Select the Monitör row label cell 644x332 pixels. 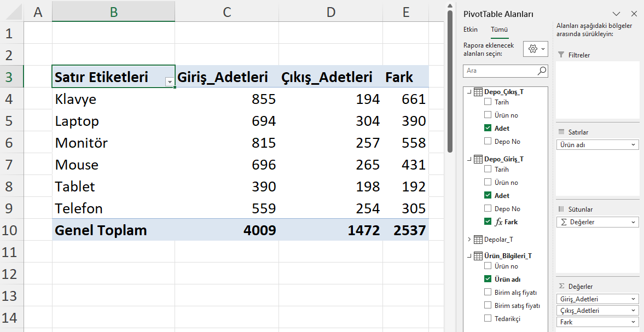coord(114,142)
